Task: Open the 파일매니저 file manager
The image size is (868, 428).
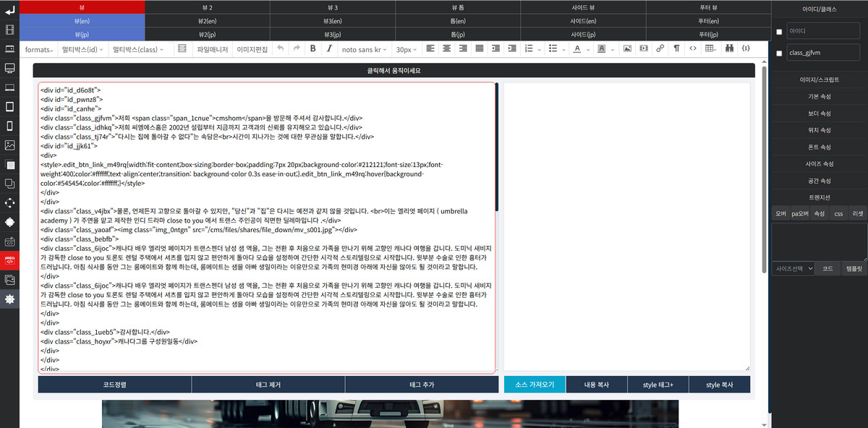Action: (213, 49)
